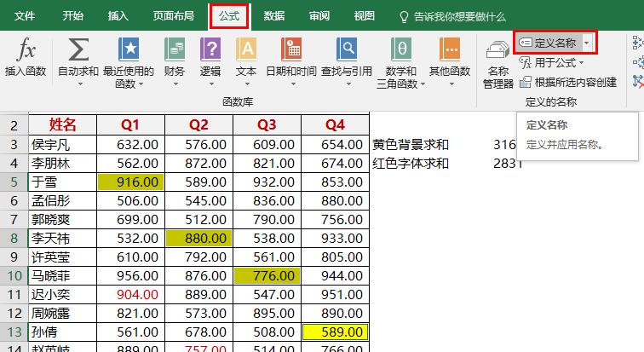Select the name cell 于雪
The image size is (644, 352).
[x=62, y=182]
